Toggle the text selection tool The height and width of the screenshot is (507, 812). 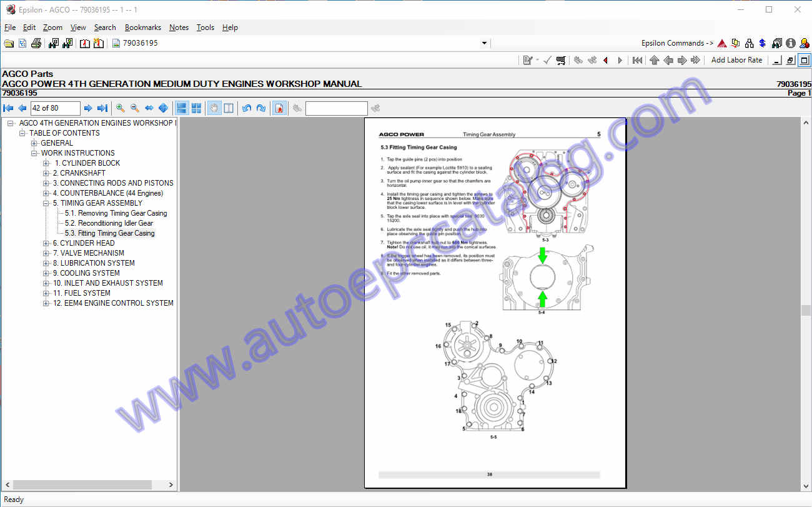tap(229, 108)
